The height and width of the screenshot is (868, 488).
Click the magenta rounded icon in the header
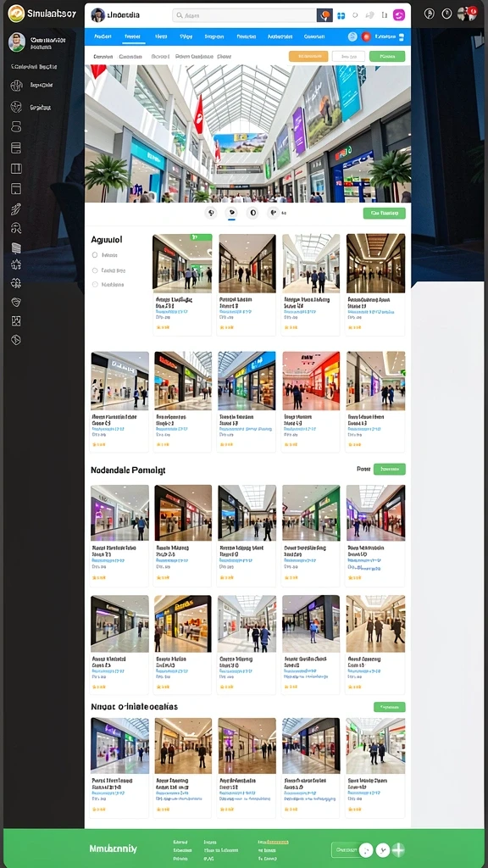pyautogui.click(x=399, y=15)
